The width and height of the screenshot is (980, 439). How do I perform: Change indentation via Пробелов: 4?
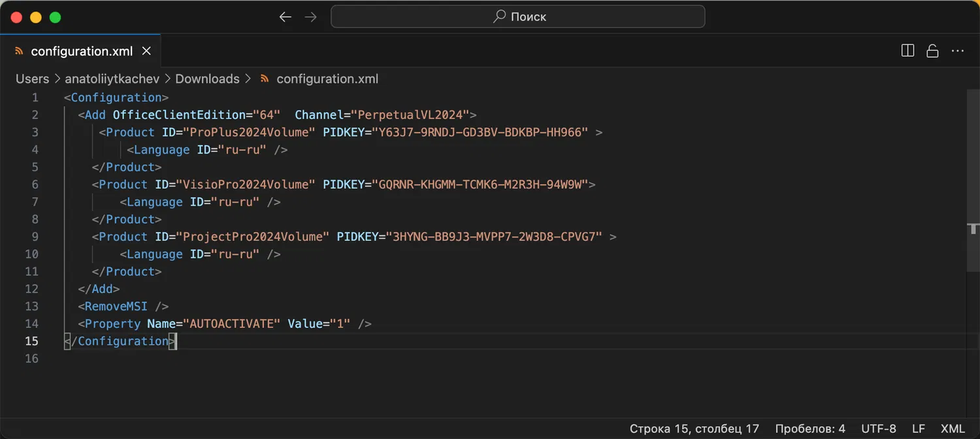tap(809, 429)
